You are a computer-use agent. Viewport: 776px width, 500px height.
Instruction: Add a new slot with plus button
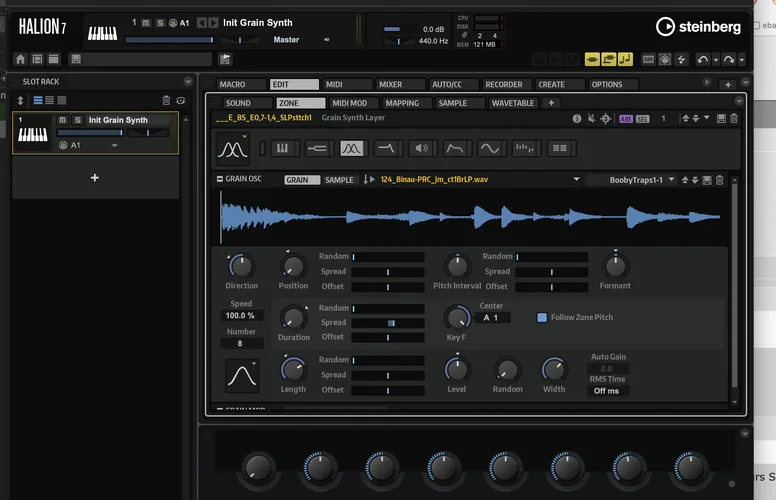[95, 177]
